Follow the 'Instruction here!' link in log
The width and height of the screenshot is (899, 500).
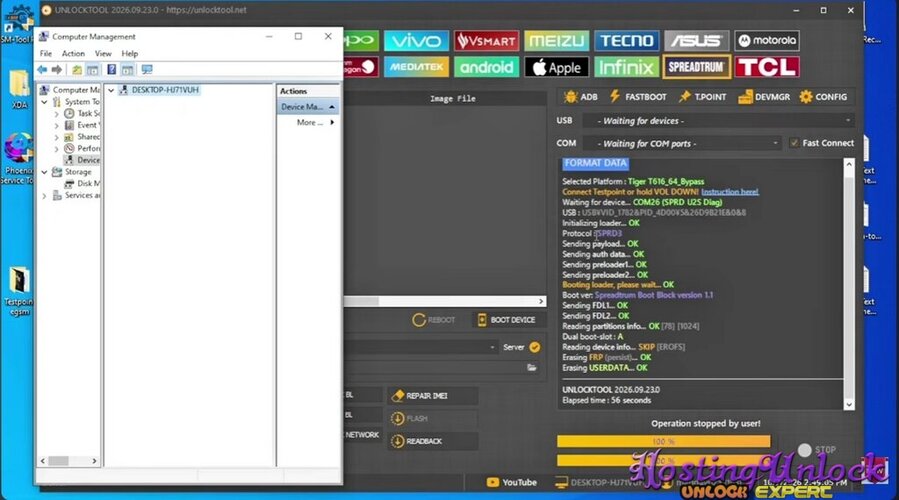coord(729,192)
